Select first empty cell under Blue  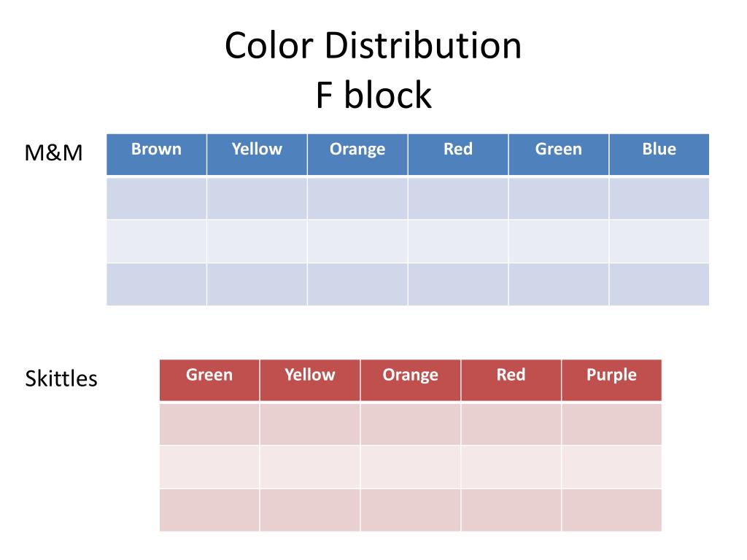click(659, 198)
